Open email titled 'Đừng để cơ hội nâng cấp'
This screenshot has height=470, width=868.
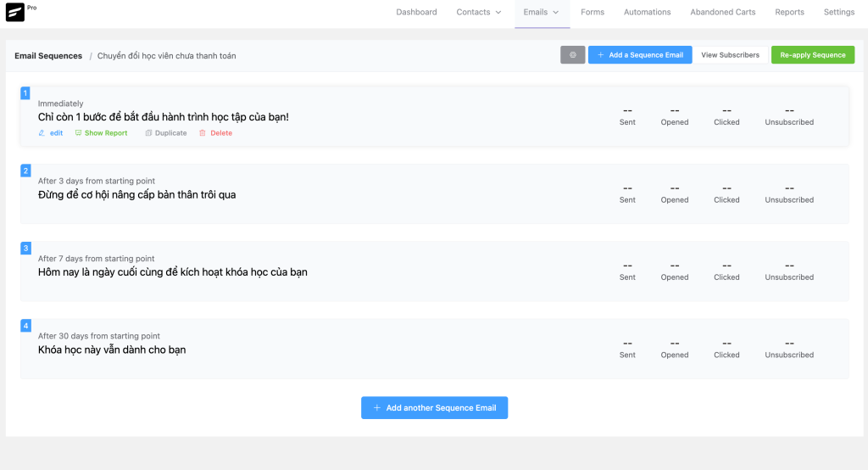pos(136,194)
